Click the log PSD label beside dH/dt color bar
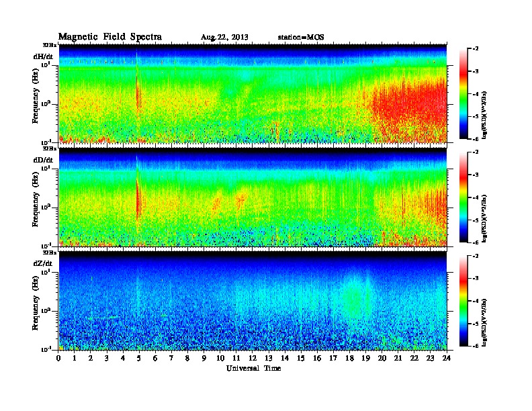Screen dimensions: 532x411 (484, 114)
